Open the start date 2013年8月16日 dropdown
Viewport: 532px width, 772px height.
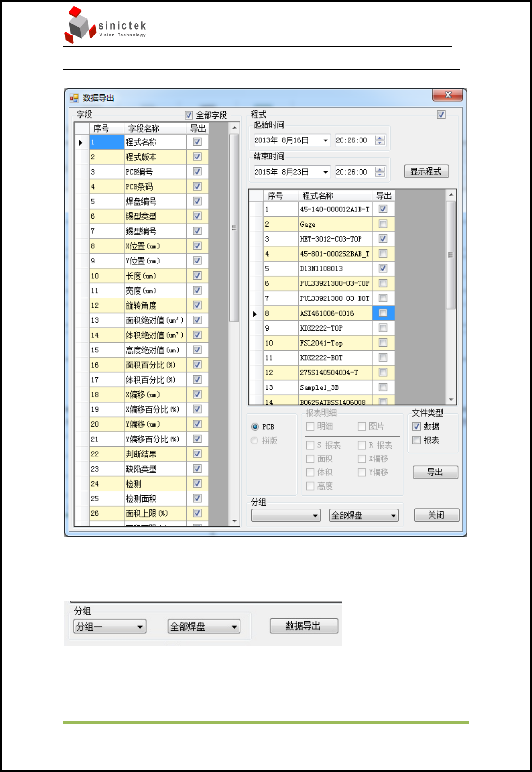coord(326,140)
